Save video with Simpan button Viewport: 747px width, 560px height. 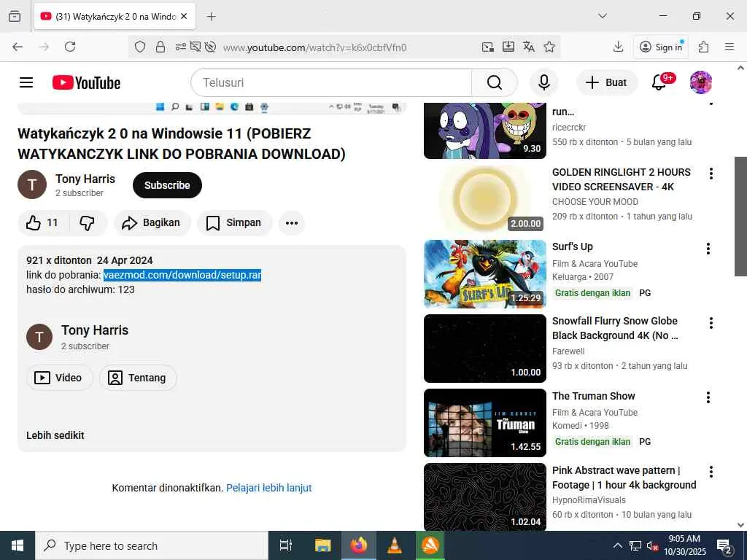point(234,223)
